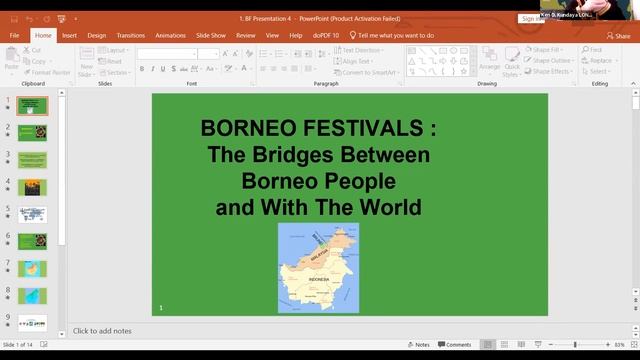The image size is (640, 360).
Task: Switch to the Insert tab
Action: tap(69, 36)
